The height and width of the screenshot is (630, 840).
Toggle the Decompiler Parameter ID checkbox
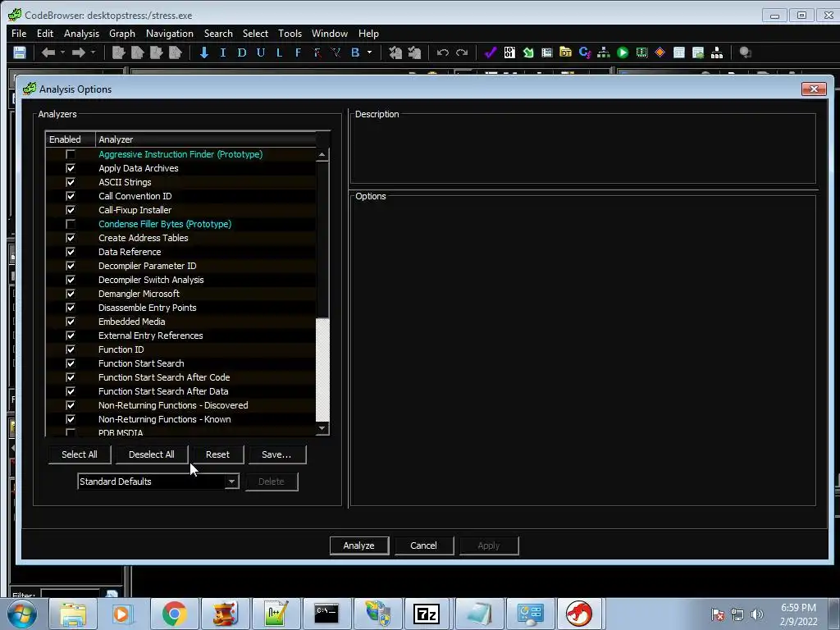[71, 266]
